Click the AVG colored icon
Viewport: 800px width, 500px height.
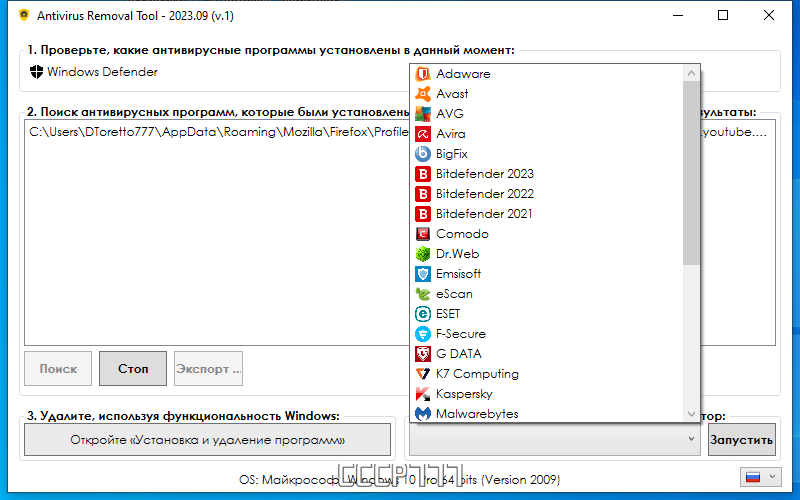pyautogui.click(x=423, y=114)
